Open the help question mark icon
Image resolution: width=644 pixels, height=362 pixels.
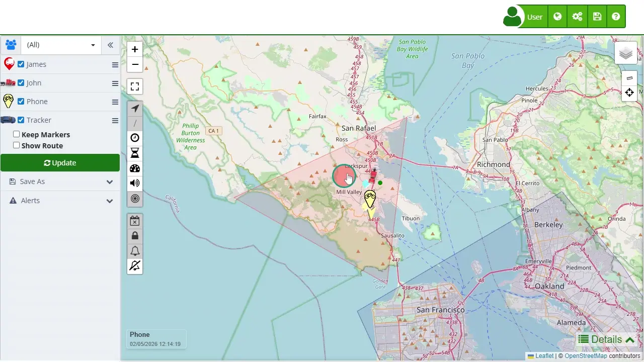click(x=616, y=17)
